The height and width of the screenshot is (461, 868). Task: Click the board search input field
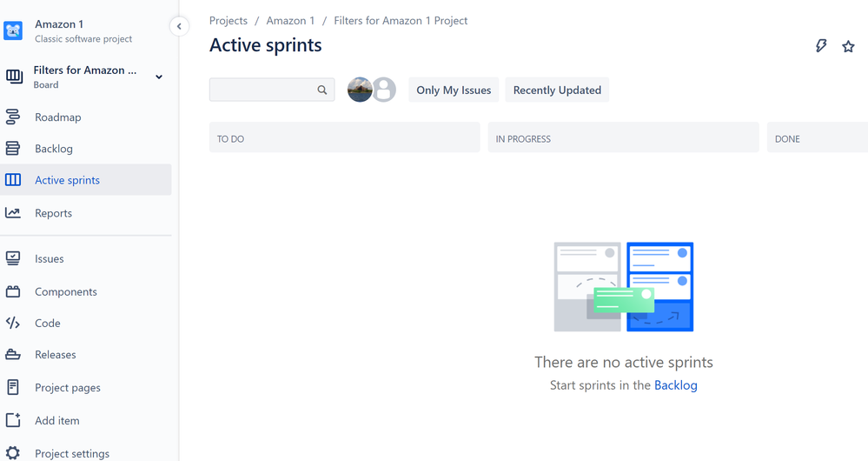(x=272, y=90)
